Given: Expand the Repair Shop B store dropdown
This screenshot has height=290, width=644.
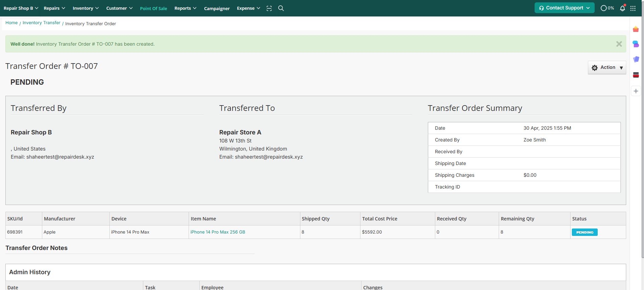Looking at the screenshot, I should (21, 8).
